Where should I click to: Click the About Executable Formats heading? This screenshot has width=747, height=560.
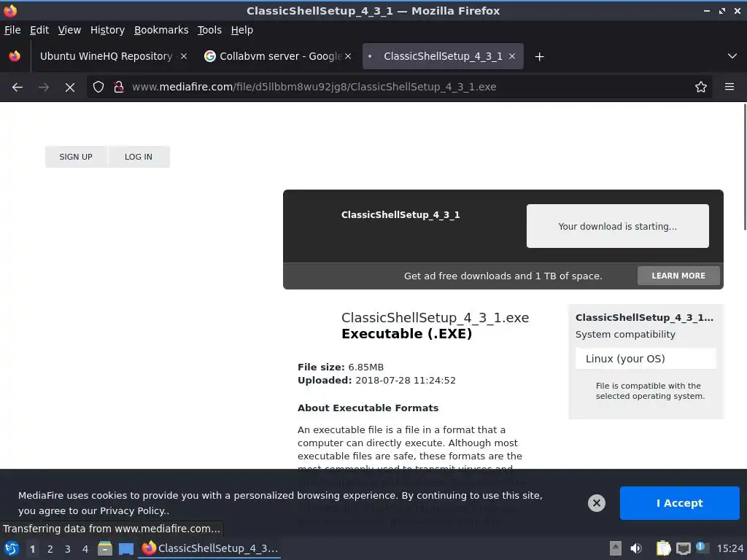click(368, 408)
